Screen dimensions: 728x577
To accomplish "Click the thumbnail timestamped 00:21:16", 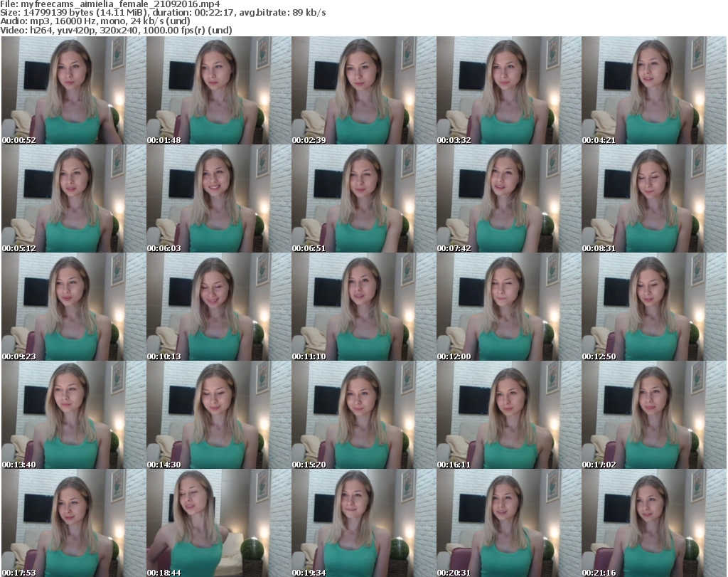I will (x=654, y=523).
